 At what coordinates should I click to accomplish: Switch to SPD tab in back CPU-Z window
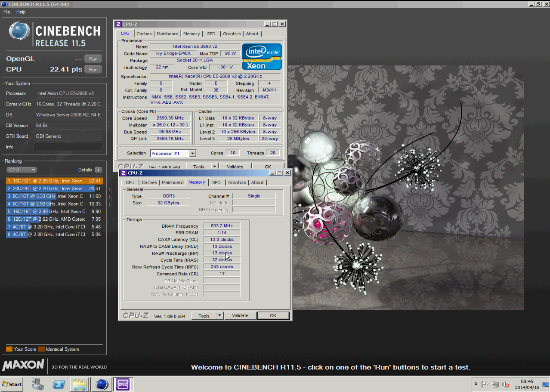[211, 34]
